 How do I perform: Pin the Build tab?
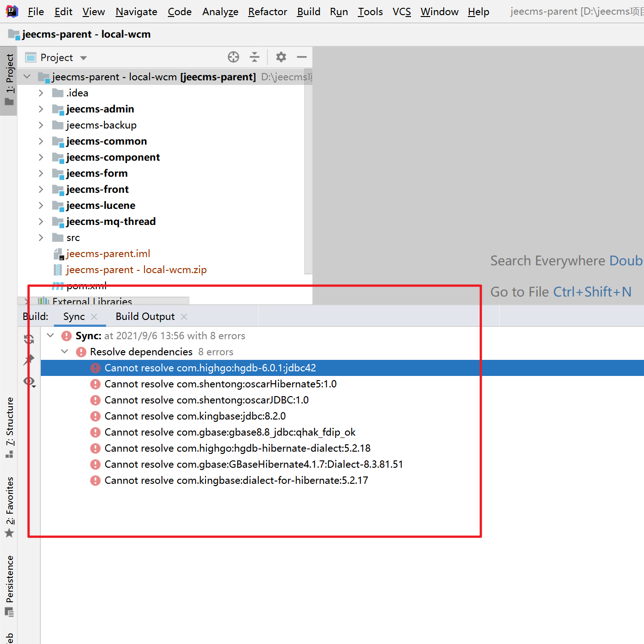(x=29, y=359)
